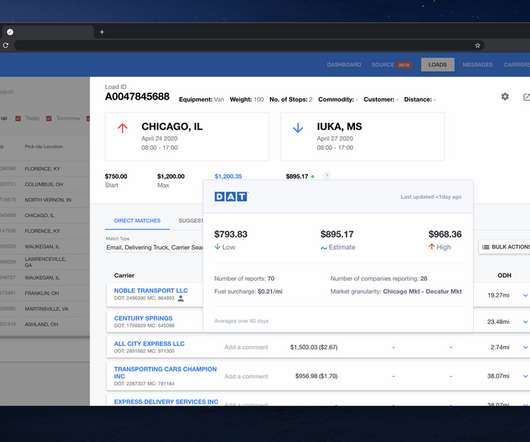530x442 pixels.
Task: Open the Match Type dropdown
Action: tap(154, 247)
